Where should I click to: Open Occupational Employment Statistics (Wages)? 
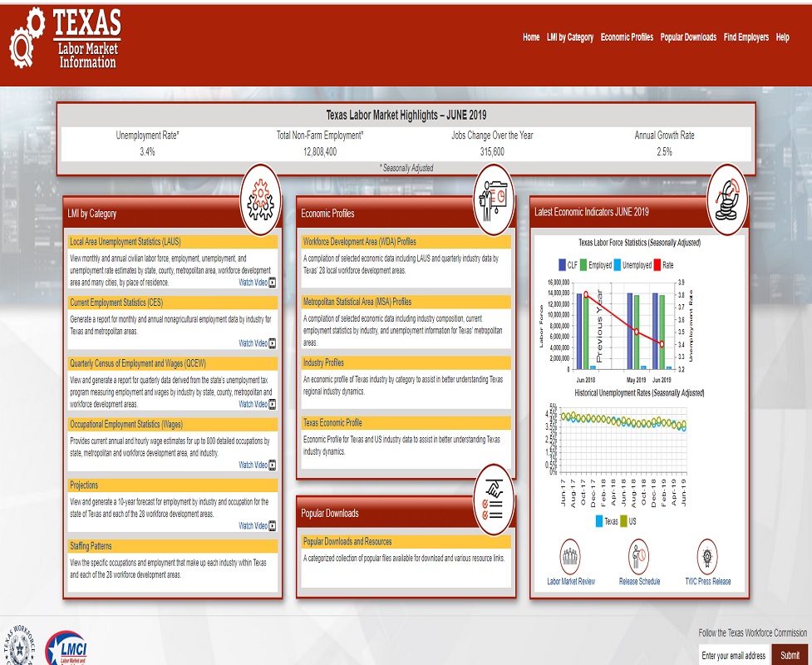126,424
